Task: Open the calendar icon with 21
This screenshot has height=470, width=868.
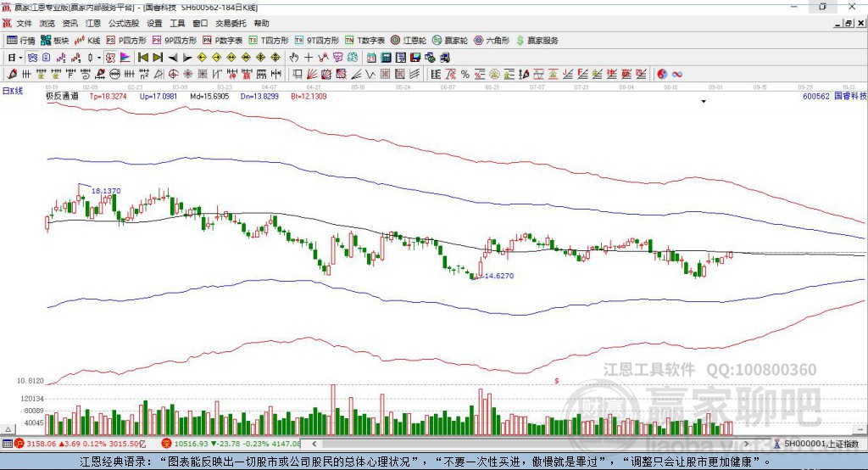Action: click(x=371, y=58)
